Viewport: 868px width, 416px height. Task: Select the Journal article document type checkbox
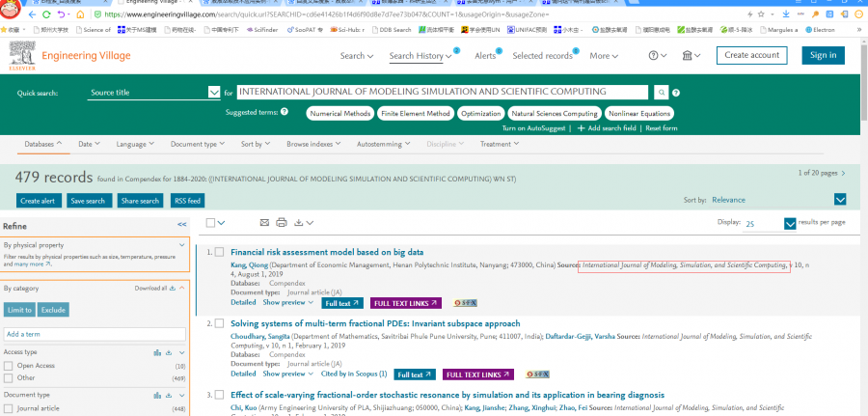click(x=9, y=408)
